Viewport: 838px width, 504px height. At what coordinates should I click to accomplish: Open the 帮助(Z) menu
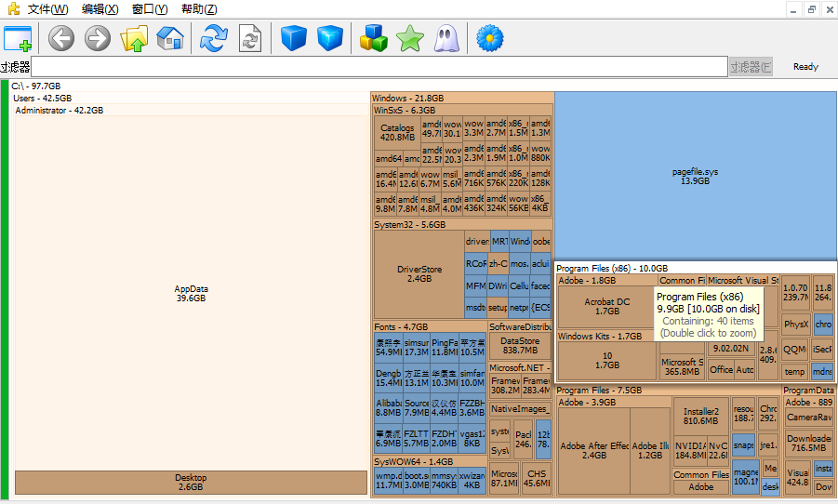(x=199, y=9)
